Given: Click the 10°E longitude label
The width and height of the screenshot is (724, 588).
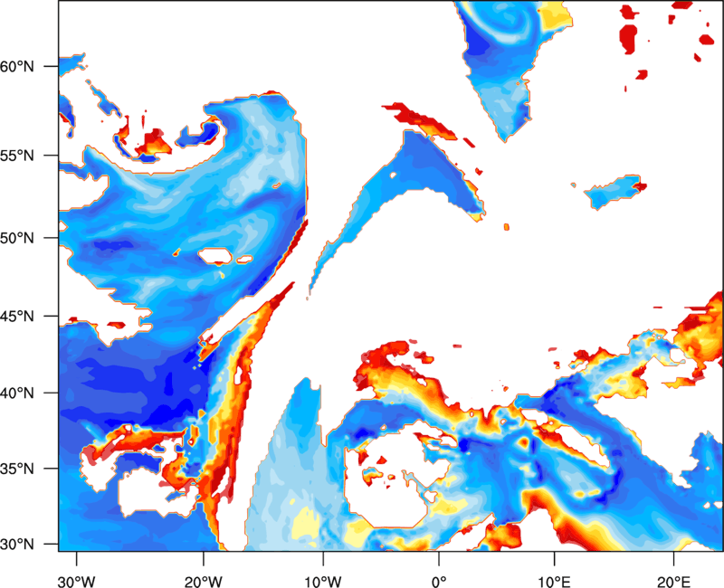Looking at the screenshot, I should pyautogui.click(x=554, y=582).
